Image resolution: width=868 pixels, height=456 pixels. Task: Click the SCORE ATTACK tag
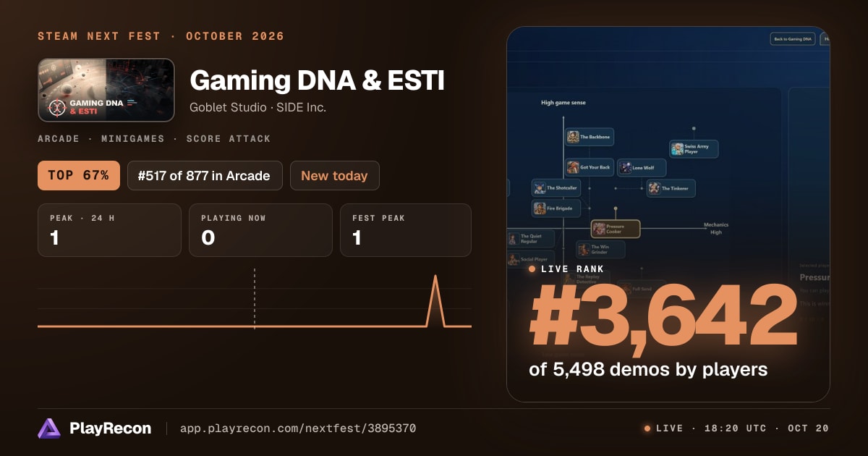[x=229, y=138]
